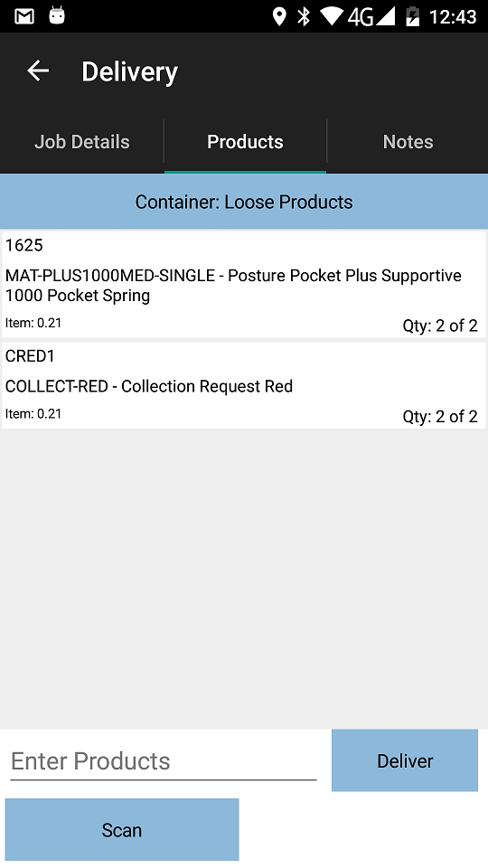
Task: Open Gmail notification icon in status bar
Action: [24, 16]
